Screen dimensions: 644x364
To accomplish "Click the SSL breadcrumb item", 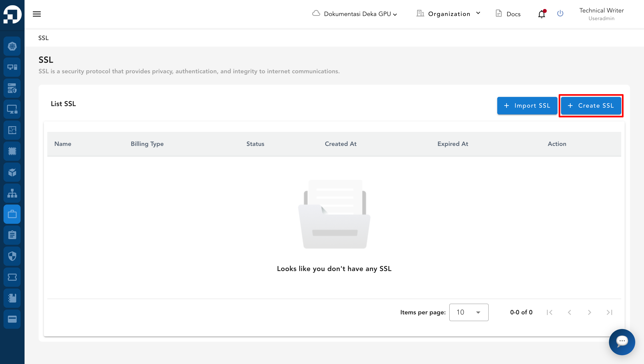I will [x=43, y=38].
